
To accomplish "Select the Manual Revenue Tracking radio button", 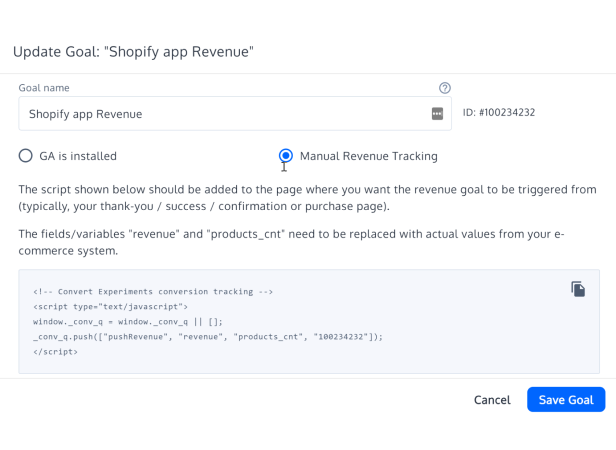I will tap(286, 156).
